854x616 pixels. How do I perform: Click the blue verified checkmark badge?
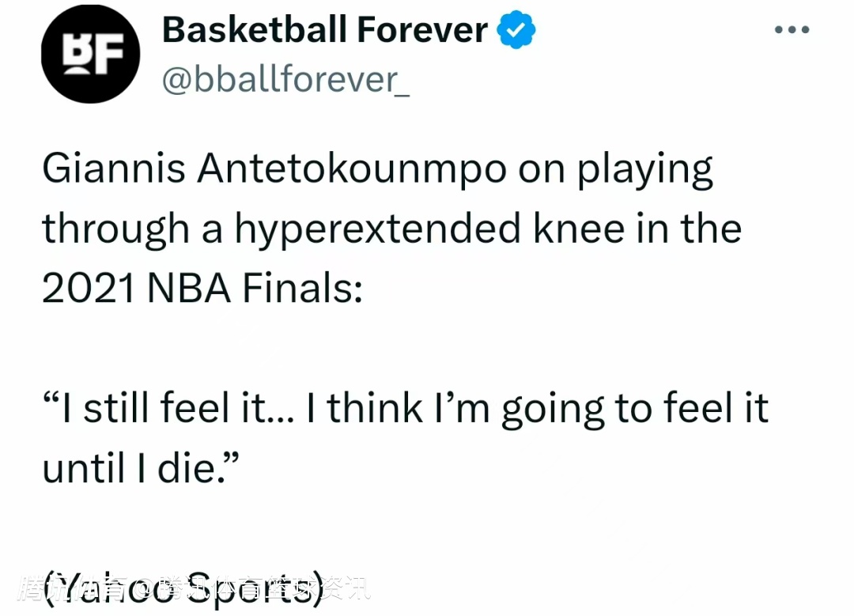pos(516,32)
